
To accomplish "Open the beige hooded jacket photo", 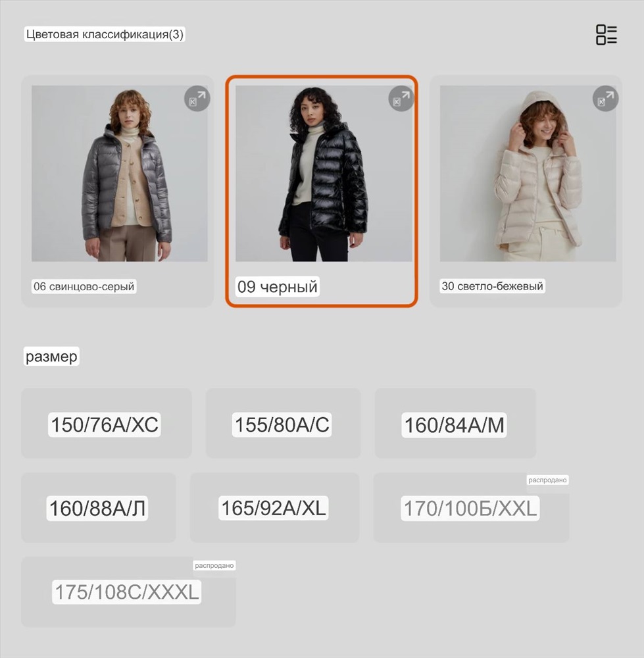I will [528, 174].
